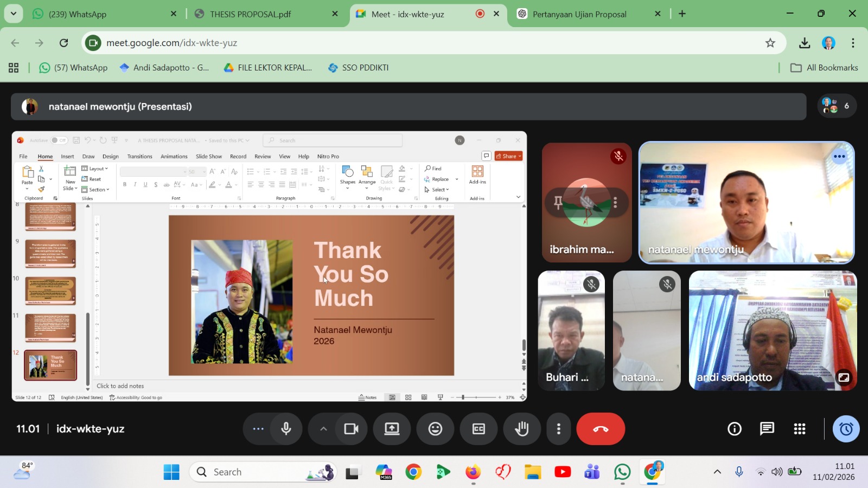Open three-dot options on natanael mewontju tile

(839, 157)
